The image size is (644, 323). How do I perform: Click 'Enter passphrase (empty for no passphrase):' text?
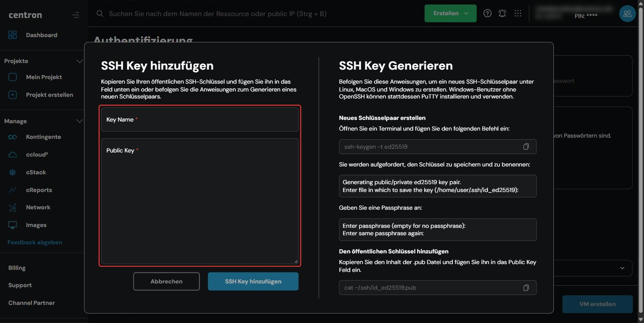[x=404, y=226]
